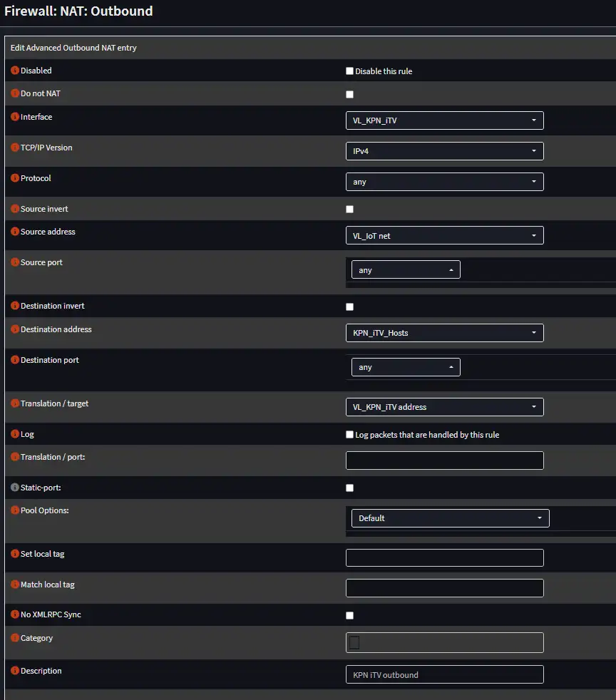The height and width of the screenshot is (700, 616).
Task: Open help icon for TCP/IP Version
Action: [x=15, y=148]
